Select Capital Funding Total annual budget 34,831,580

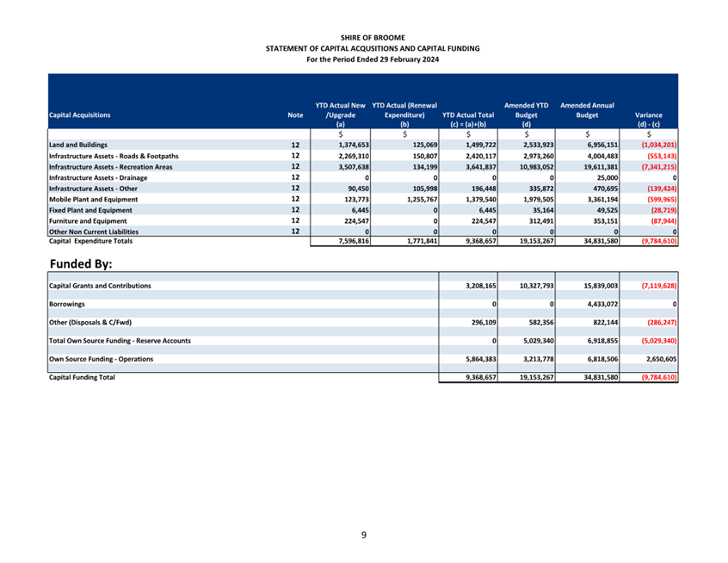601,377
